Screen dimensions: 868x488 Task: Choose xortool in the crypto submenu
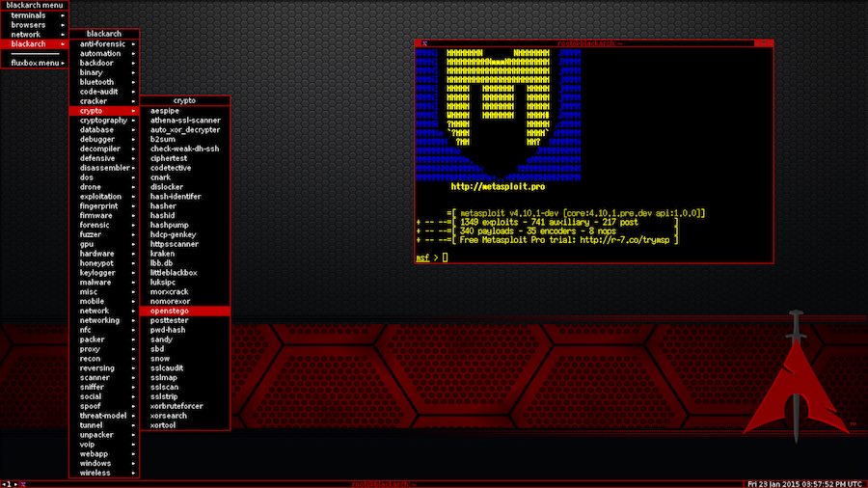point(165,424)
